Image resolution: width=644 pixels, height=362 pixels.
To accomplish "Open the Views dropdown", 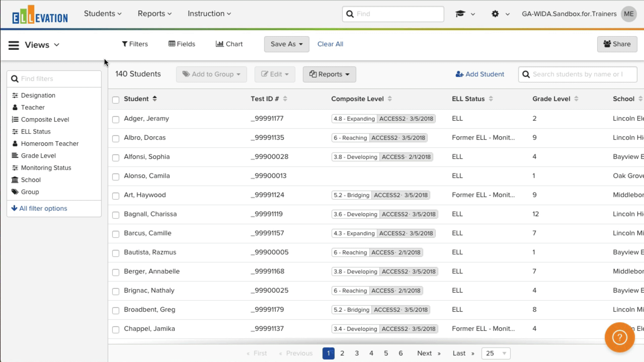I will coord(42,45).
